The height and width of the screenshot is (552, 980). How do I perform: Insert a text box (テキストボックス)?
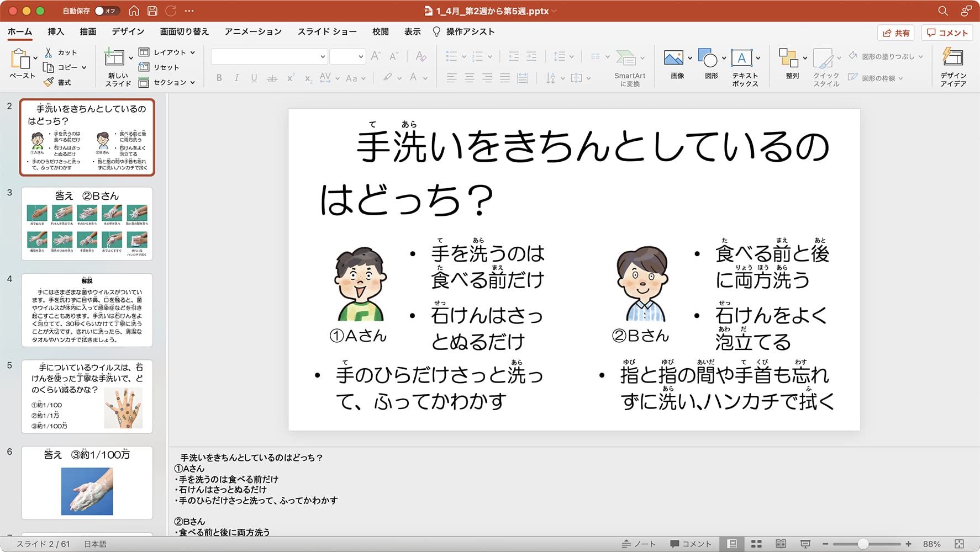741,58
